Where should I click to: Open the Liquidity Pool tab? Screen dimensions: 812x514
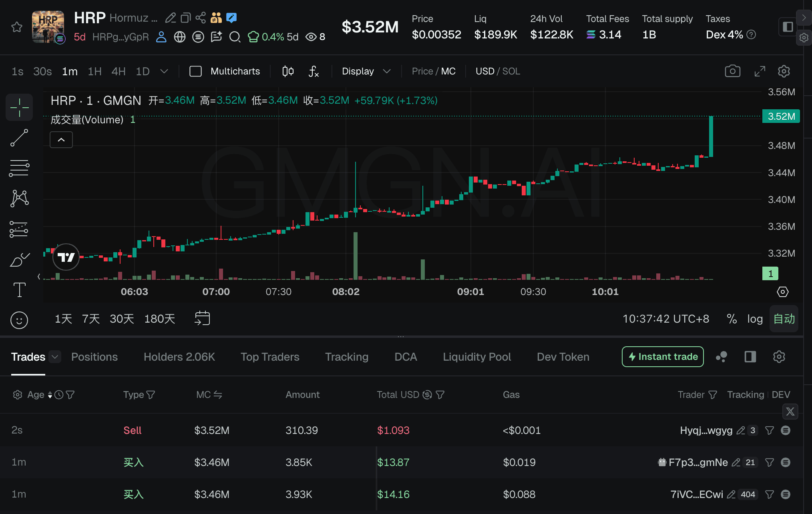tap(477, 357)
